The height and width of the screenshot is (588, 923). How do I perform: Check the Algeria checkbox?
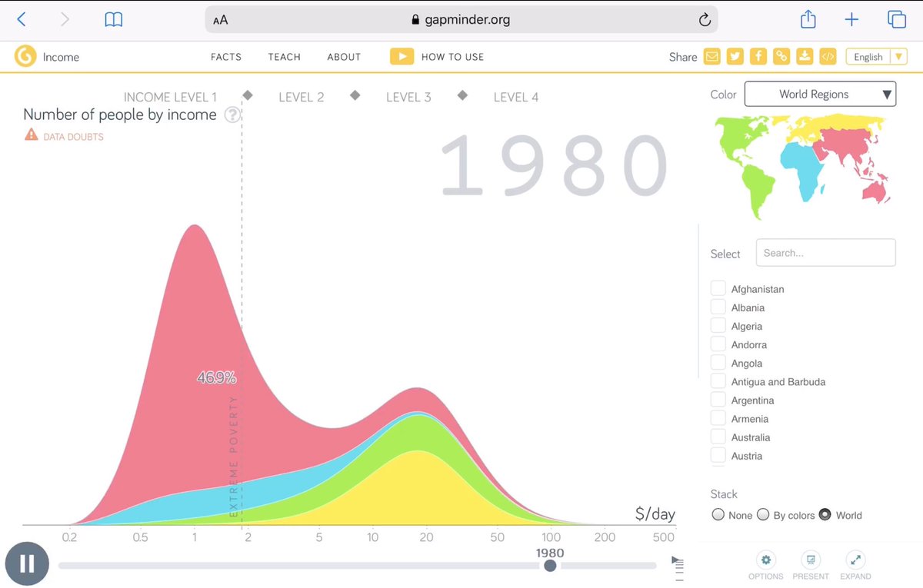coord(718,325)
